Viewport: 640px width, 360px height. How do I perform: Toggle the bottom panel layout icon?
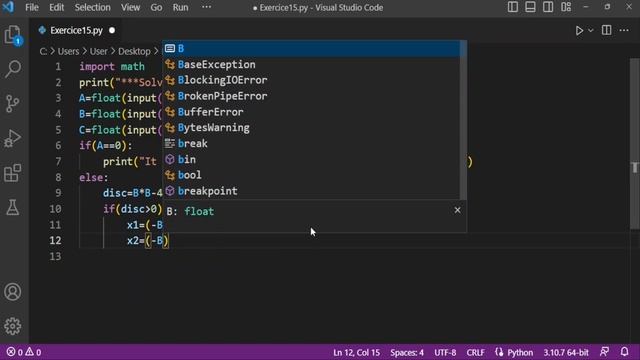point(530,7)
